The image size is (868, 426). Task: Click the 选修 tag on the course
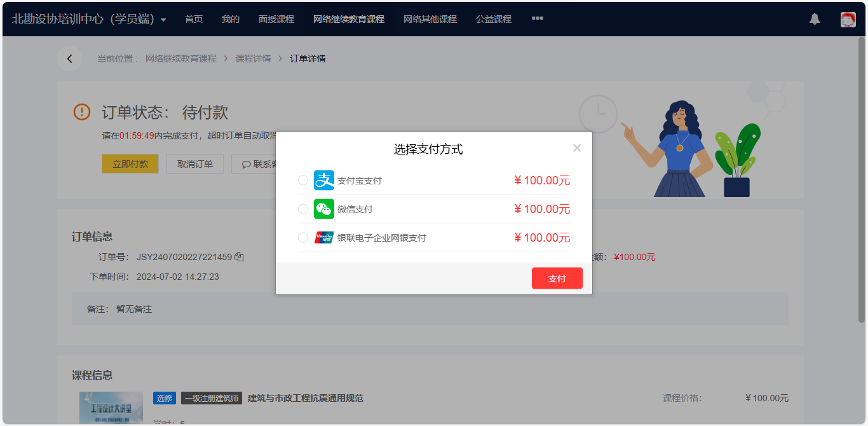tap(165, 398)
